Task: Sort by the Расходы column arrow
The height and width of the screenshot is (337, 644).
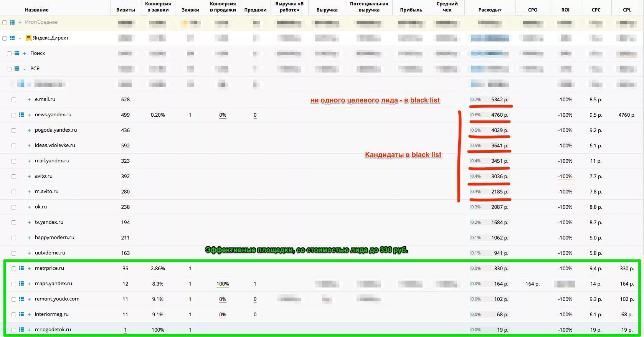Action: (x=500, y=10)
